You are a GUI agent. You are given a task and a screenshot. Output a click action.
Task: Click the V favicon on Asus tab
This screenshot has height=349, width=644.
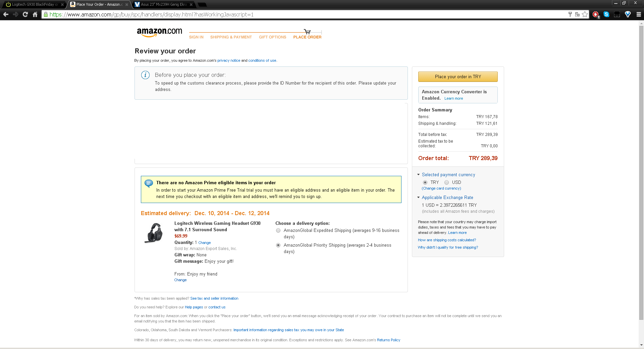point(137,4)
